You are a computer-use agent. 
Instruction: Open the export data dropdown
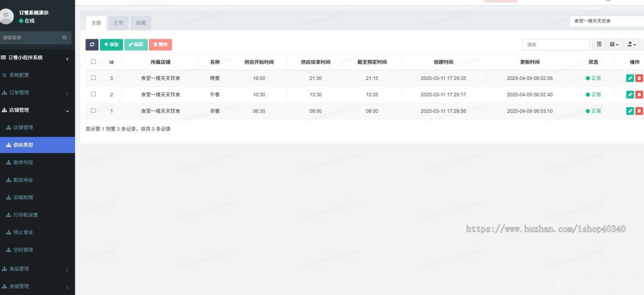point(632,45)
